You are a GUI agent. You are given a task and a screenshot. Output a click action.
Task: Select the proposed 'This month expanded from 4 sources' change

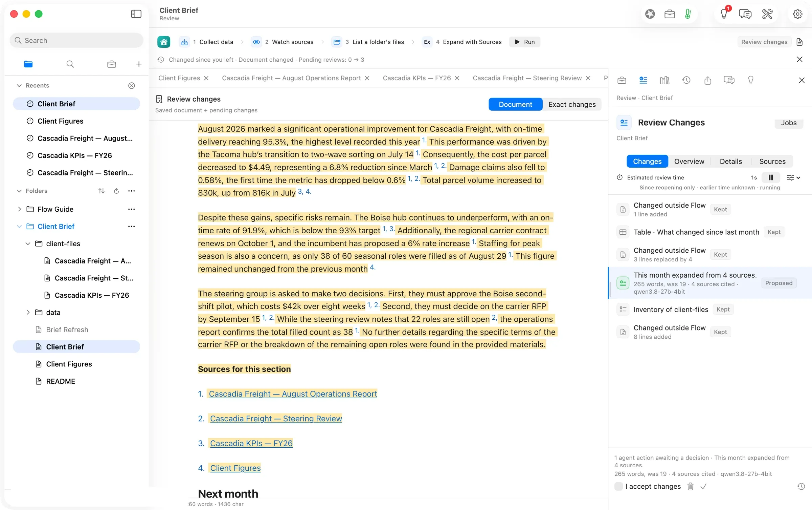click(x=710, y=283)
